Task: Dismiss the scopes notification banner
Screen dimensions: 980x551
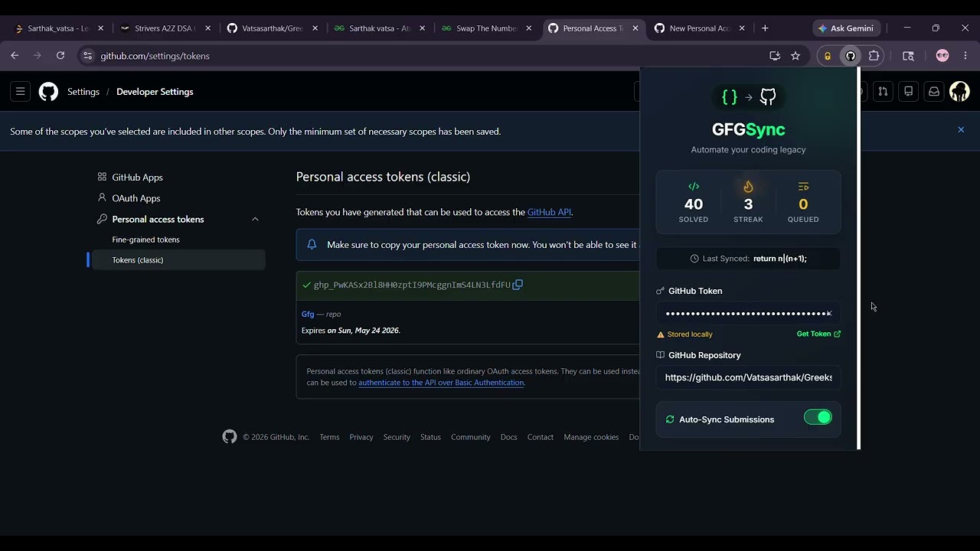Action: [961, 130]
